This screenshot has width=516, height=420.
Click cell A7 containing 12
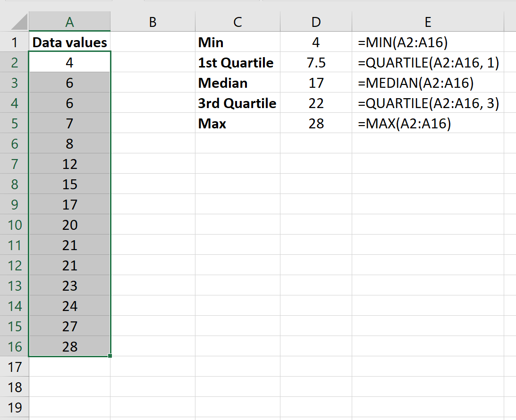(69, 164)
